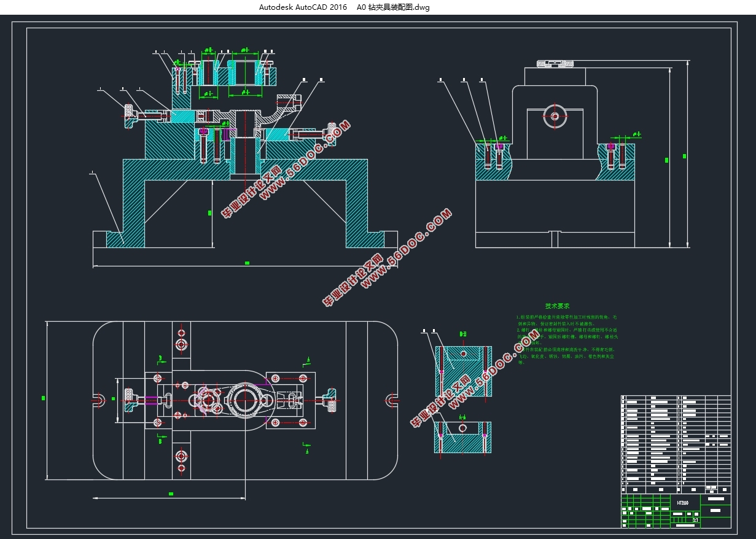Click the 技术要求 heading text

click(557, 306)
